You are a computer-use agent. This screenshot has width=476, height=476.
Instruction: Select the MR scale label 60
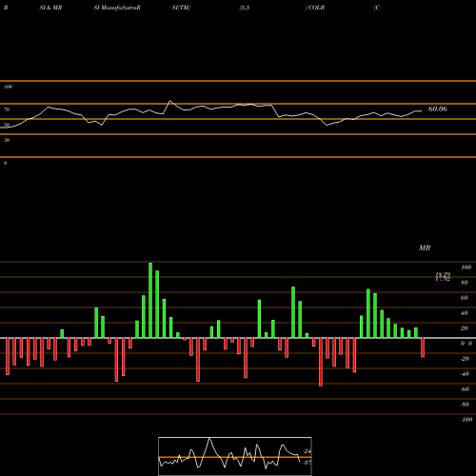(x=465, y=298)
